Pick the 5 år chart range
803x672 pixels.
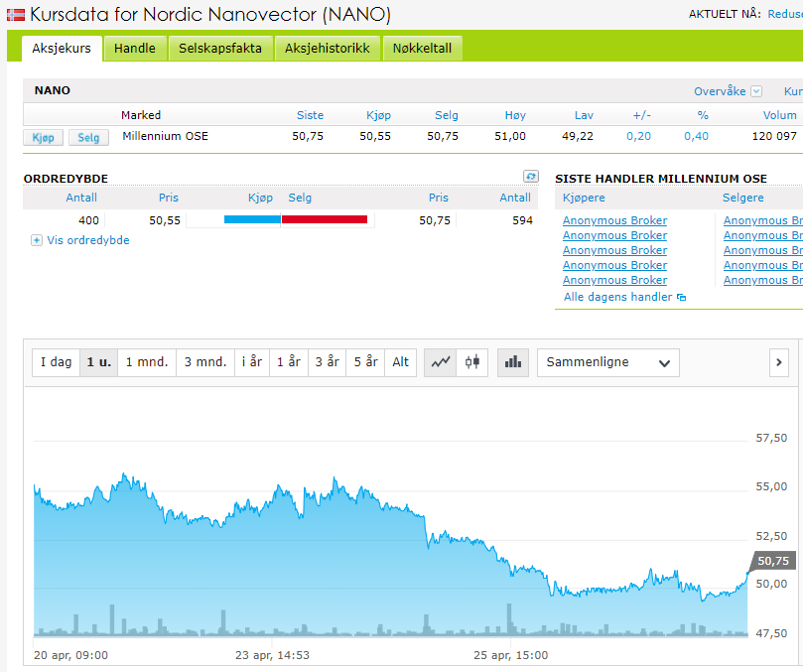click(x=365, y=362)
